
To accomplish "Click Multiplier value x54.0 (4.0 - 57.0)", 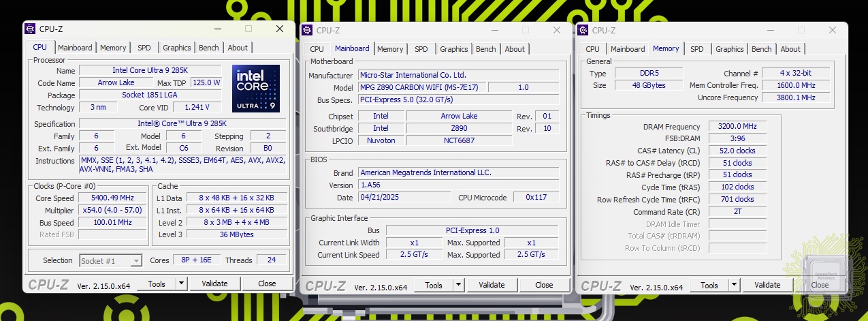I will pos(113,211).
